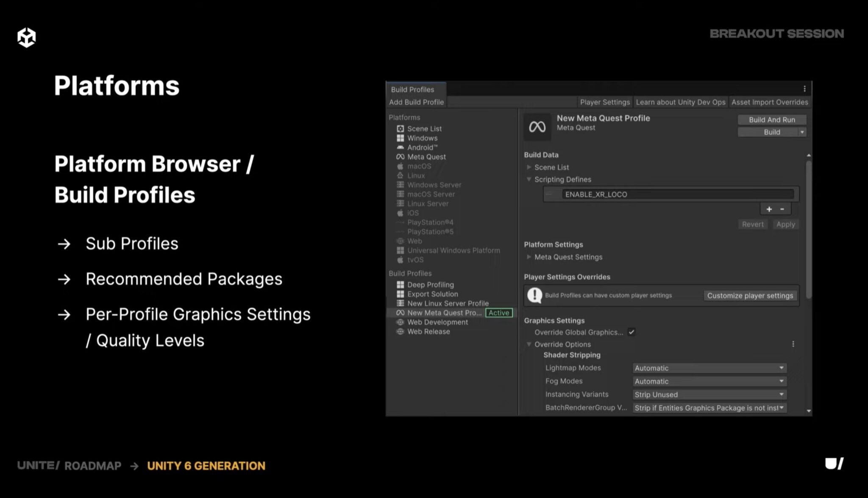Select the Android platform icon
868x498 pixels.
point(400,147)
